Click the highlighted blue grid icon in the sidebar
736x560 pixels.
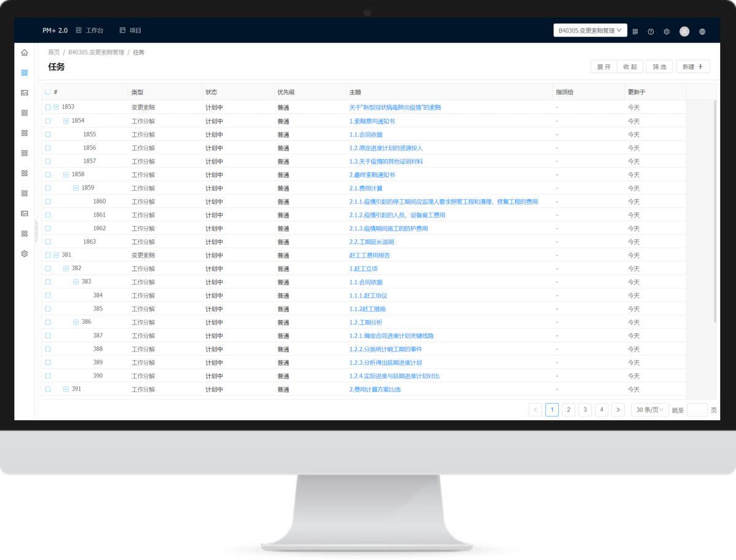[25, 72]
